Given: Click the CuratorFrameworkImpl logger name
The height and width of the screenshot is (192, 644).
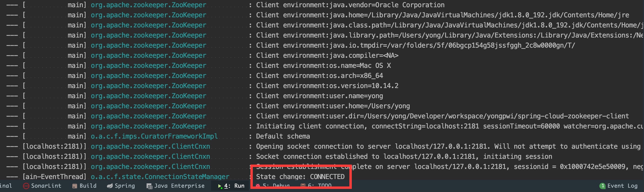Looking at the screenshot, I should (154, 136).
